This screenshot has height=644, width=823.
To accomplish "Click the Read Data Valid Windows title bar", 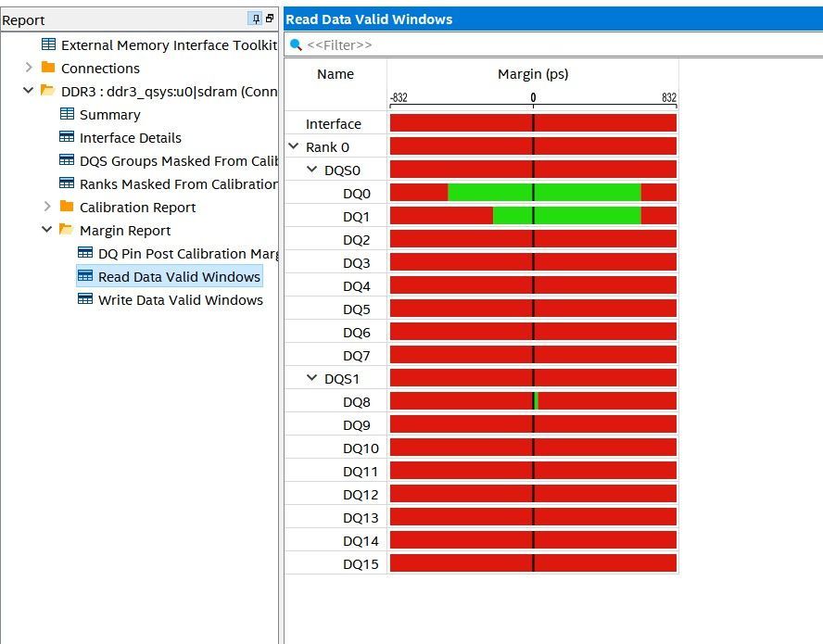I will [x=553, y=19].
